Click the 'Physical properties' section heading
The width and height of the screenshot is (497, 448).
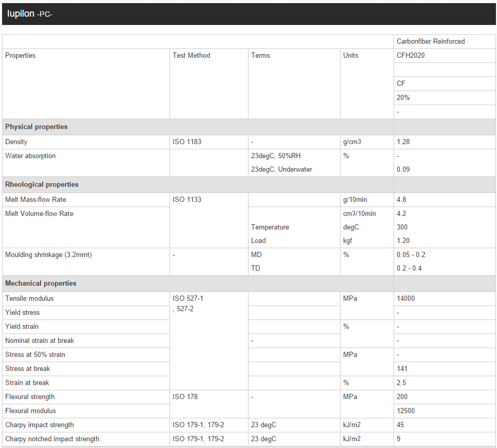(36, 126)
